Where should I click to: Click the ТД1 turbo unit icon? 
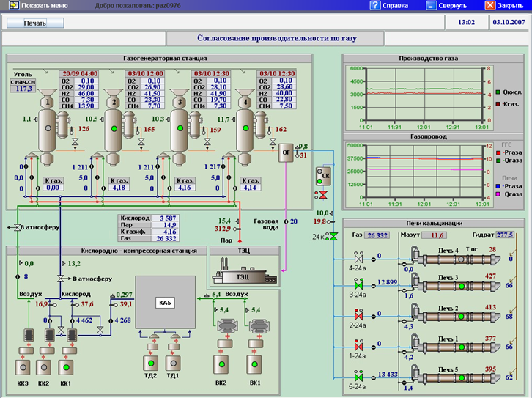[174, 364]
